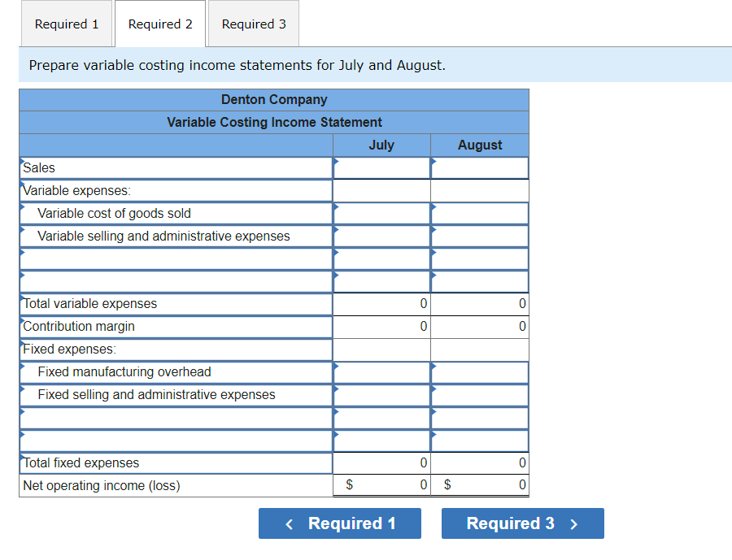Click the Required 3 next button
Image resolution: width=732 pixels, height=560 pixels.
(x=522, y=523)
